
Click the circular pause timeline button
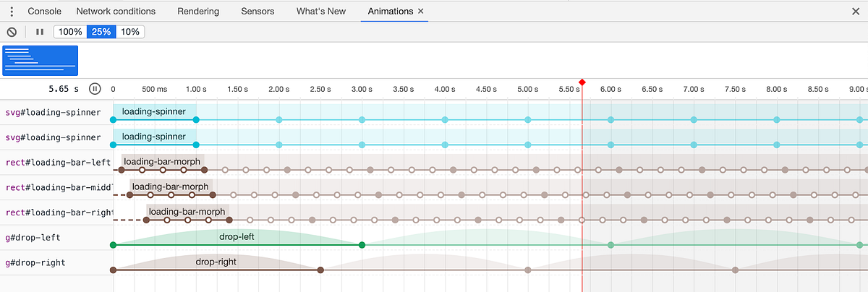(95, 89)
